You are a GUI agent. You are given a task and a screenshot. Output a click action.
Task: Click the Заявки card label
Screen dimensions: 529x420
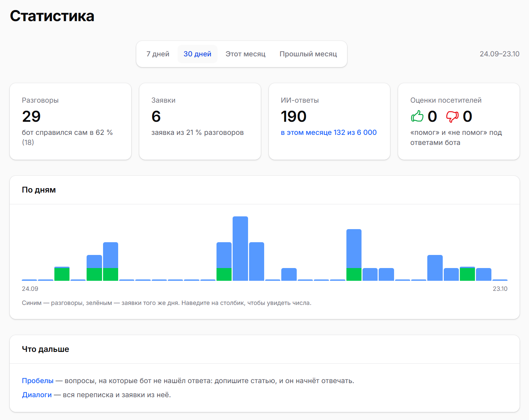pos(163,100)
